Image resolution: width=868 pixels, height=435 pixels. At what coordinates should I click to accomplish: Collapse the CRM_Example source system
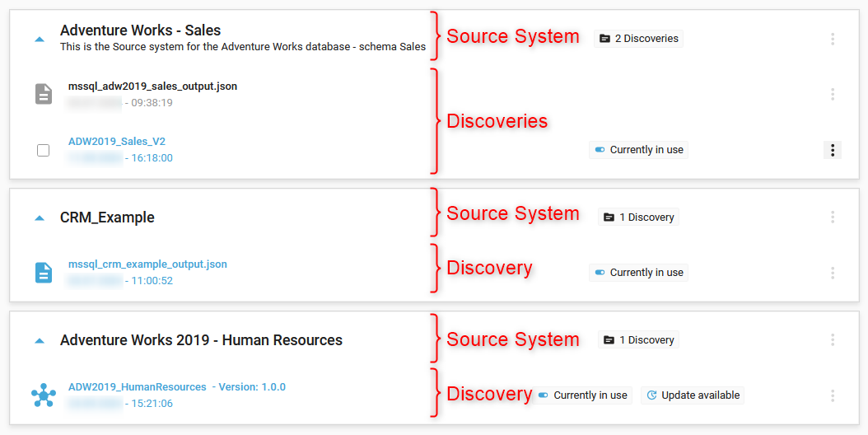(x=40, y=217)
